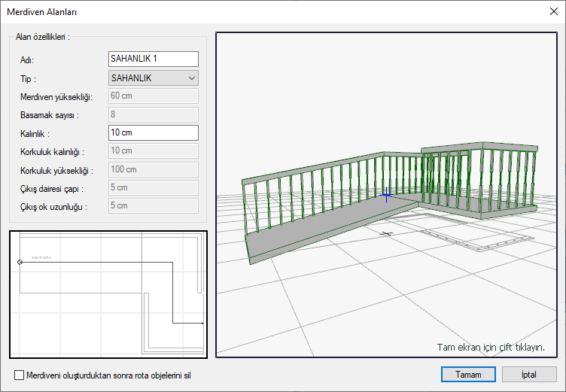Screen dimensions: 566x392
Task: Click the Çıkış ok uzunluğu field
Action: point(153,205)
